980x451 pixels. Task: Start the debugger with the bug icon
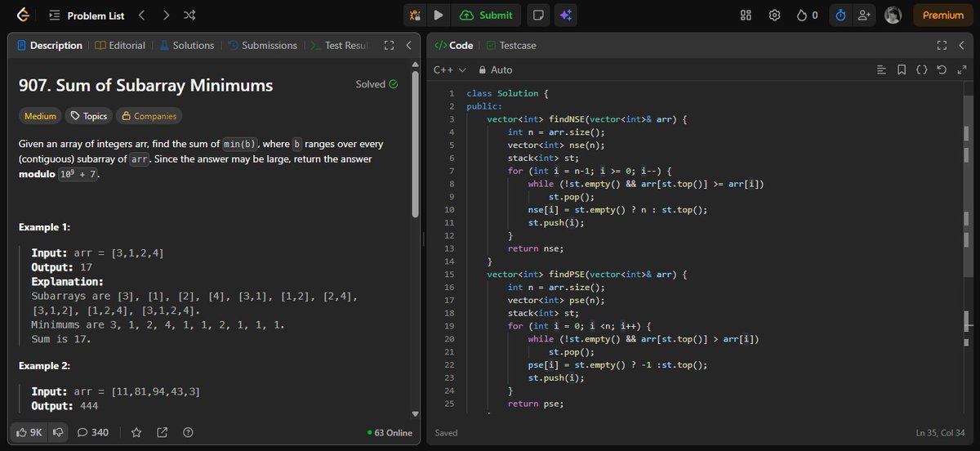[x=415, y=15]
